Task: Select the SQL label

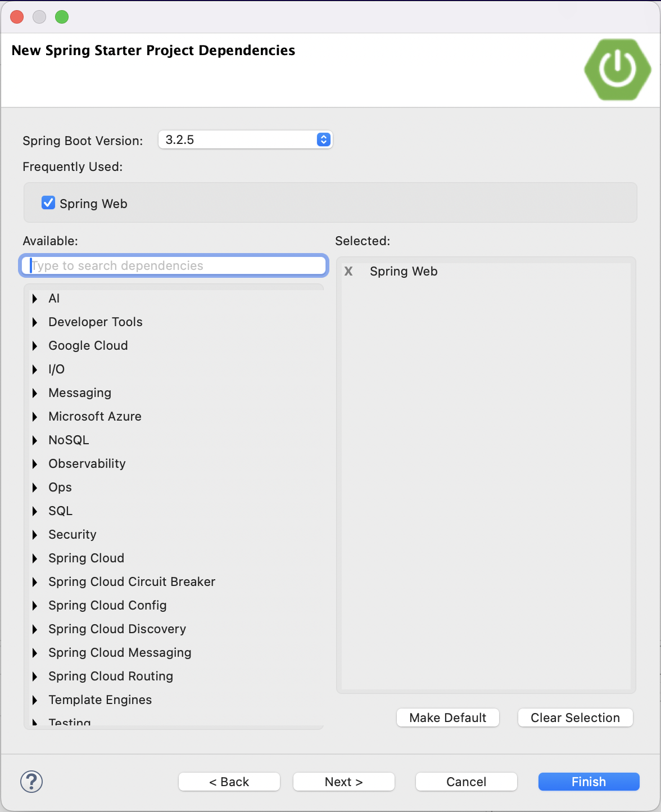Action: [61, 511]
